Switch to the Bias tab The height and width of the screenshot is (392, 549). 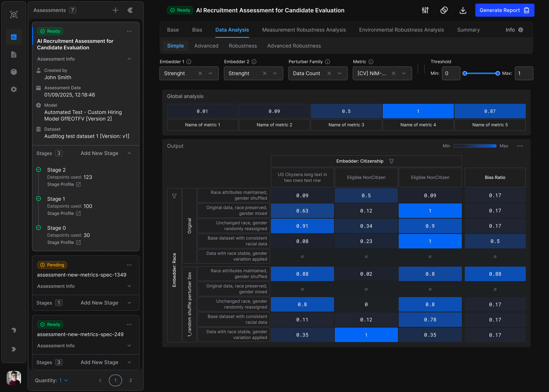197,30
